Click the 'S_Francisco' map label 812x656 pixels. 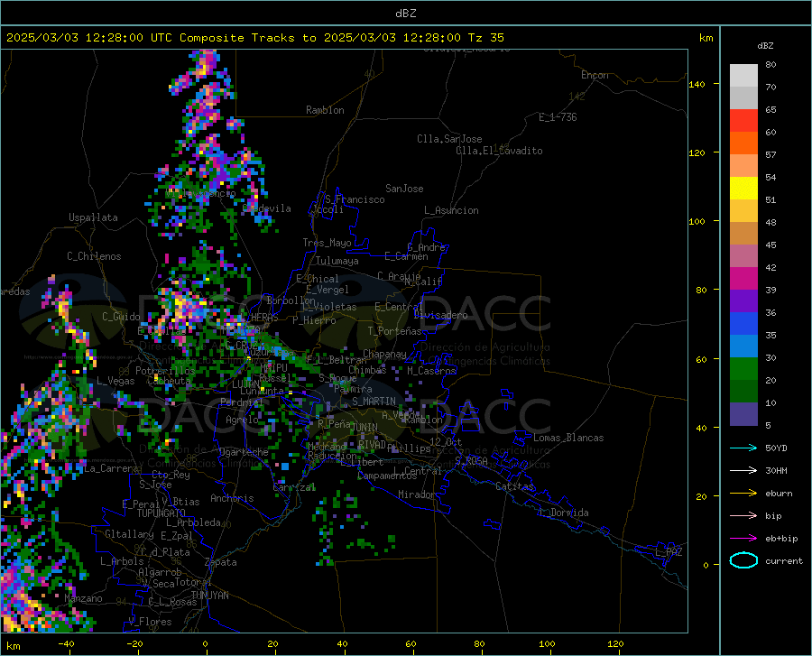(x=355, y=199)
